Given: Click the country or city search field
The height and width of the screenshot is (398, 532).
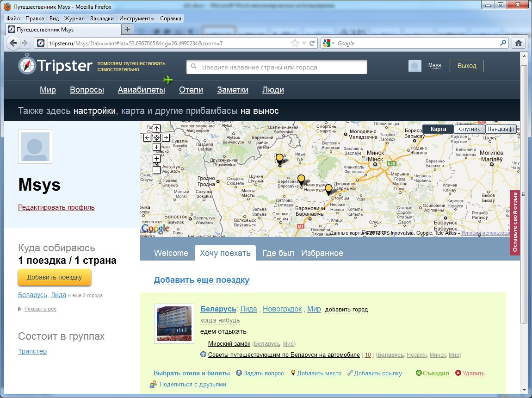Looking at the screenshot, I should pos(277,67).
